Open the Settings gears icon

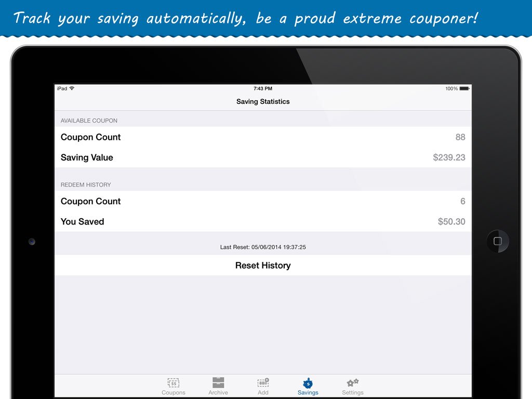(x=353, y=383)
